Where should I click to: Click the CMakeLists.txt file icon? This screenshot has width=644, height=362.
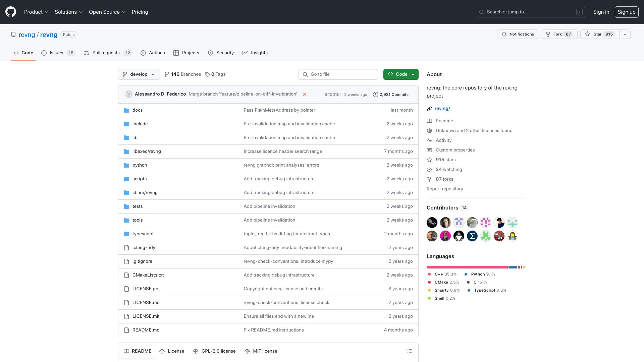tap(126, 275)
